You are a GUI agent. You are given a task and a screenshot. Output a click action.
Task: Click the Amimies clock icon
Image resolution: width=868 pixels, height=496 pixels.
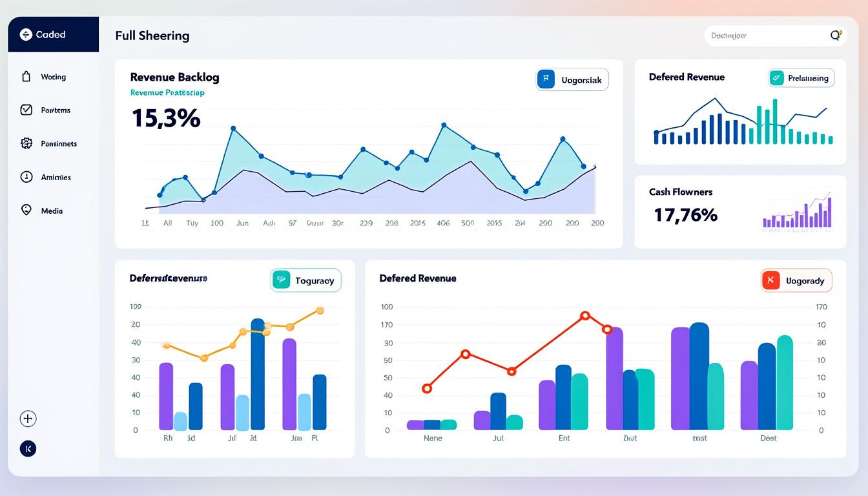tap(26, 177)
